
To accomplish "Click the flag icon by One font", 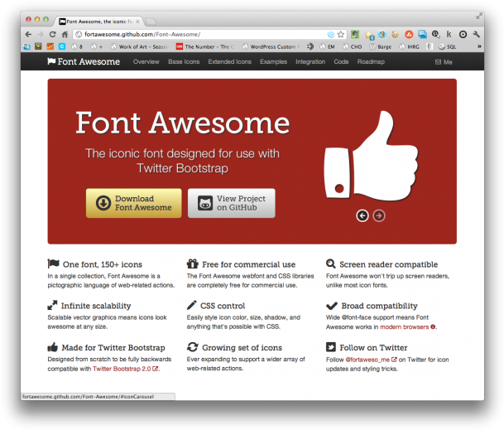I will [x=53, y=263].
